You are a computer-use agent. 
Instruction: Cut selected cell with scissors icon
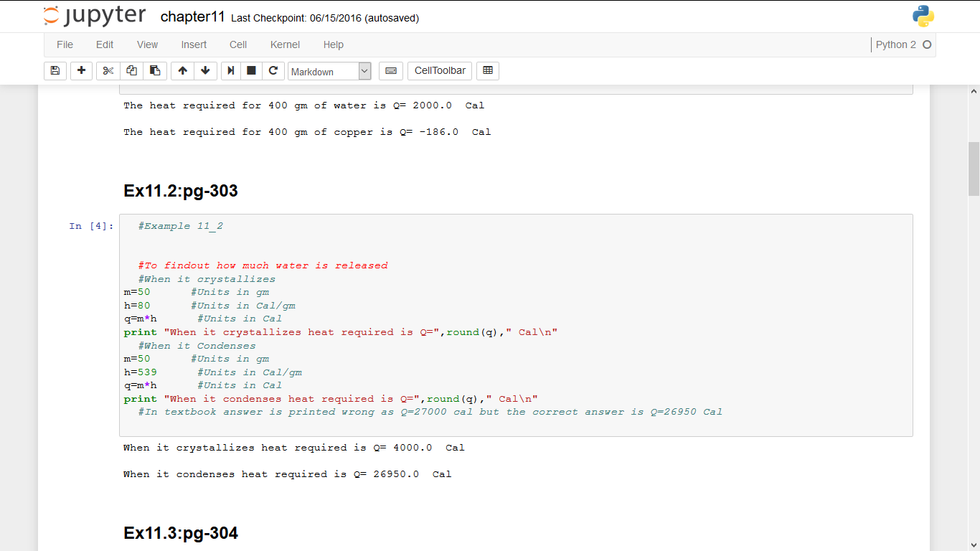(x=108, y=70)
